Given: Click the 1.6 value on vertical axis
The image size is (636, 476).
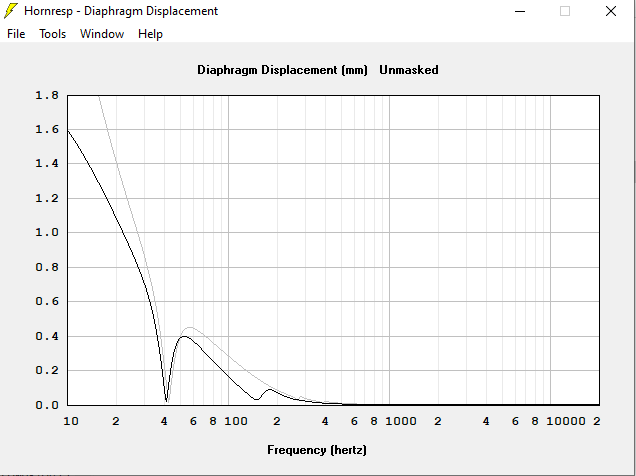Looking at the screenshot, I should (47, 129).
